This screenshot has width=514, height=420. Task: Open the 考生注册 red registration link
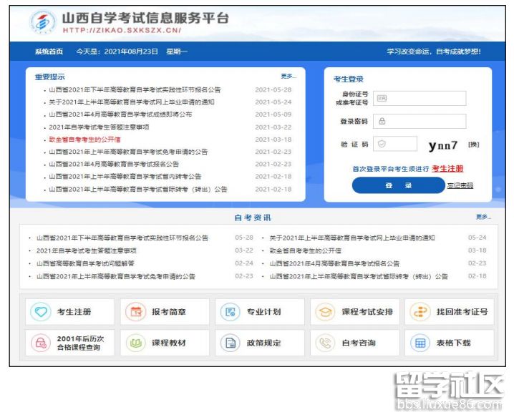tap(447, 169)
